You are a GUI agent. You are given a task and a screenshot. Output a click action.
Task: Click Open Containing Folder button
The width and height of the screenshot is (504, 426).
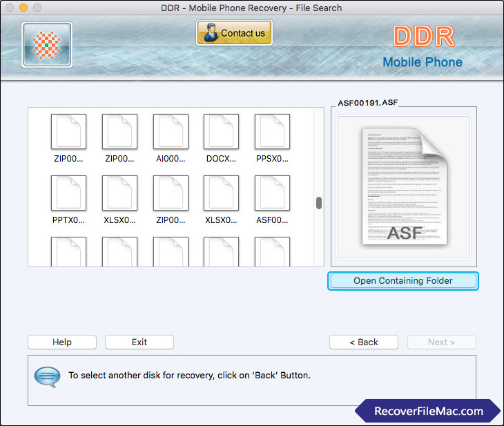[x=403, y=281]
